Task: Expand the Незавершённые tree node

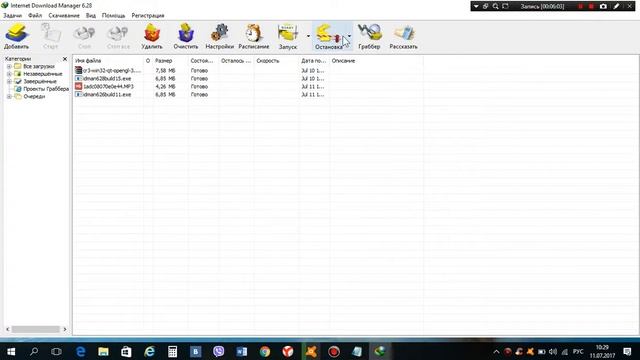Action: (9, 74)
